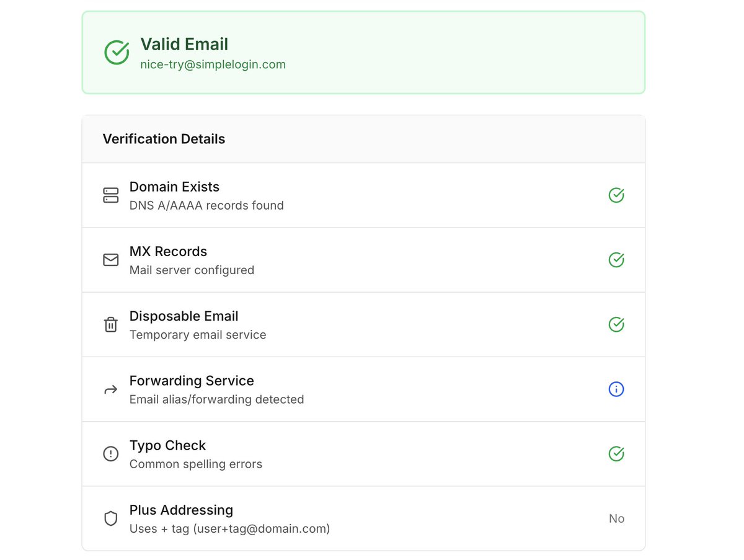Click the forward arrow icon beside Forwarding Service
This screenshot has width=744, height=560.
point(110,389)
